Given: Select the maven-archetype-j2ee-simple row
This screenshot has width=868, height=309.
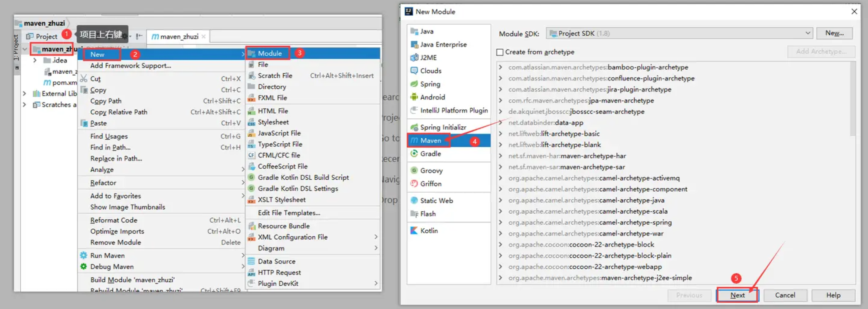Looking at the screenshot, I should pos(674,277).
